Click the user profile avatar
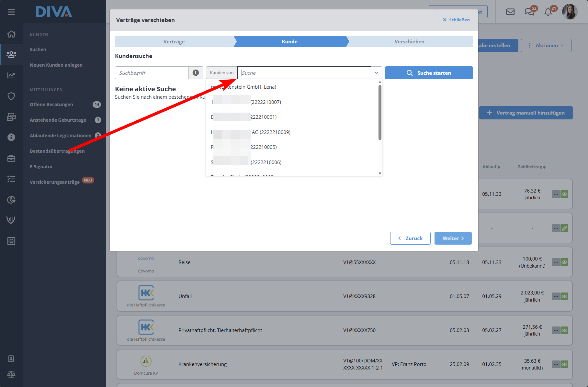588x387 pixels. click(x=570, y=12)
